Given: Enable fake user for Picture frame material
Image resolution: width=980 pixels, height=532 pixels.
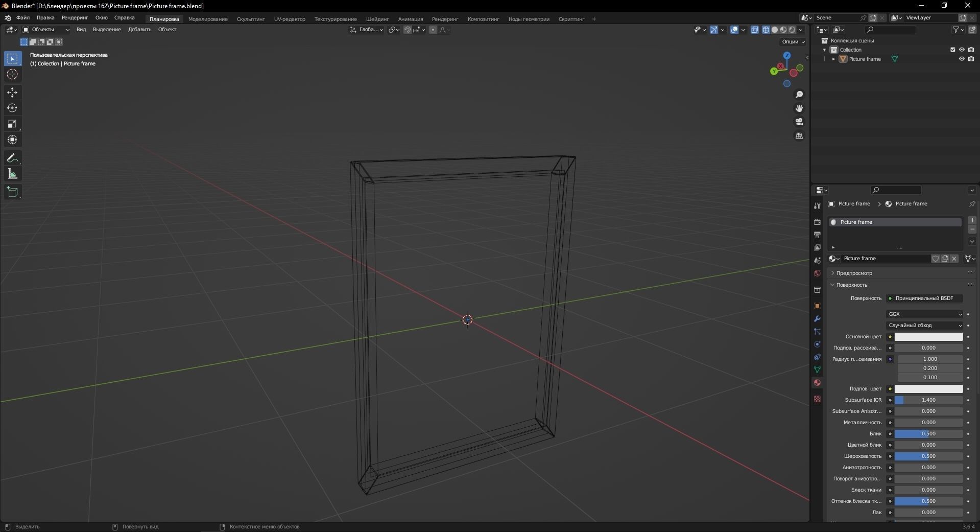Looking at the screenshot, I should click(x=935, y=259).
